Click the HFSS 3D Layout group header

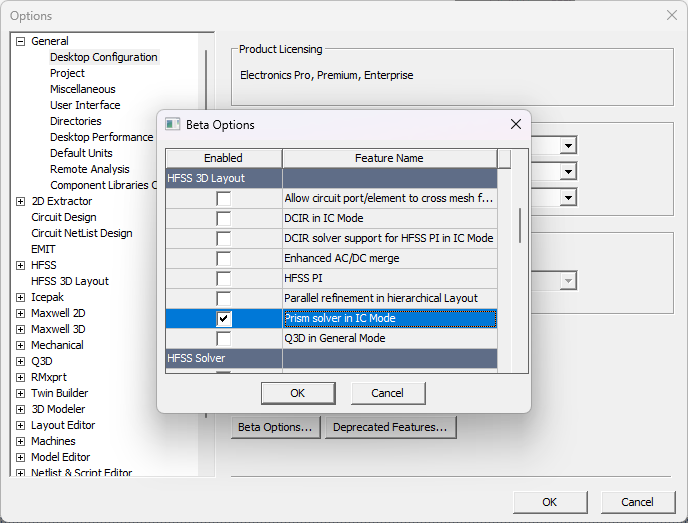[331, 179]
